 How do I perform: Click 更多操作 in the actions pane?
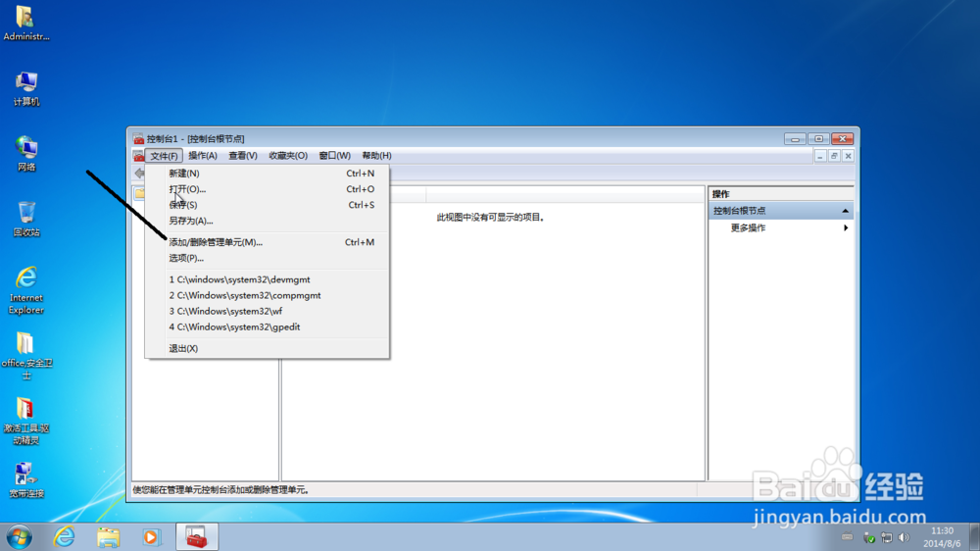click(x=748, y=227)
